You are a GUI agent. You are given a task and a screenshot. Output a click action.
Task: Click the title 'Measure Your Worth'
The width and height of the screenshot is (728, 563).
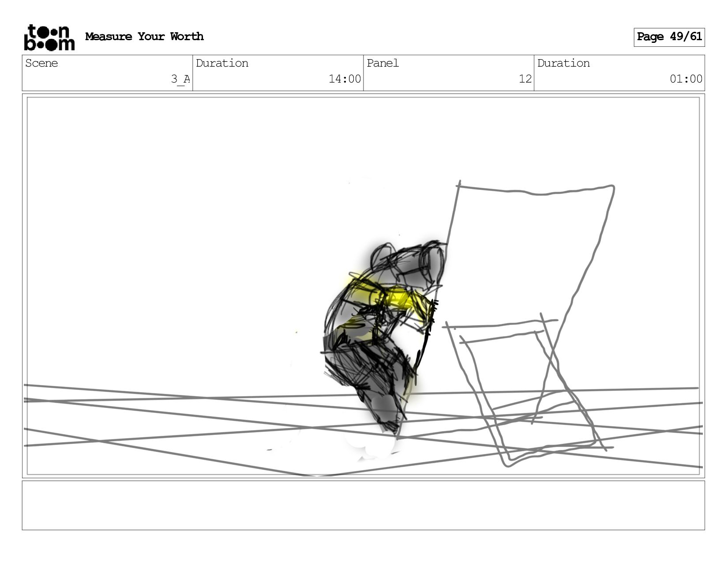coord(144,37)
